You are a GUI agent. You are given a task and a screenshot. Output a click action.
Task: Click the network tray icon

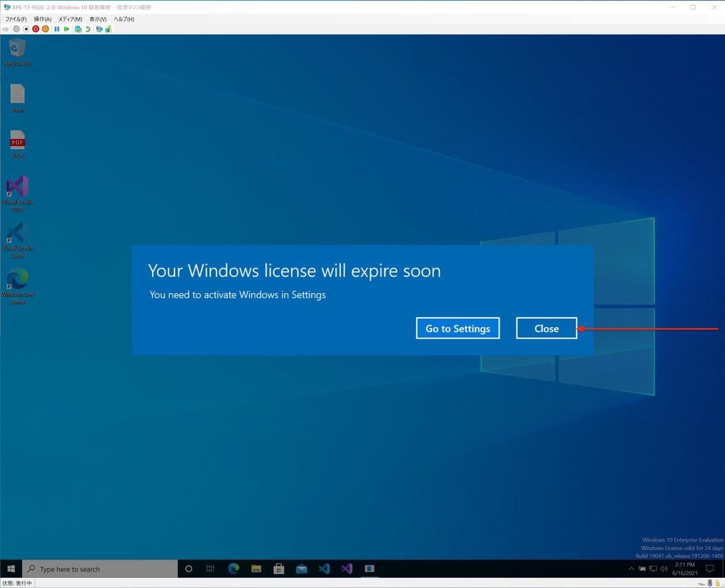pos(653,569)
